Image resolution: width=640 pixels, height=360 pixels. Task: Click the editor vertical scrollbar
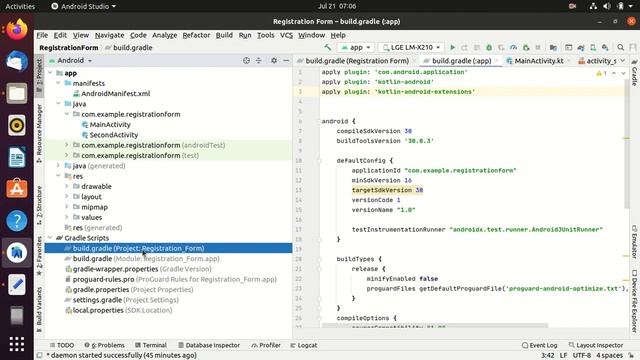[x=627, y=143]
